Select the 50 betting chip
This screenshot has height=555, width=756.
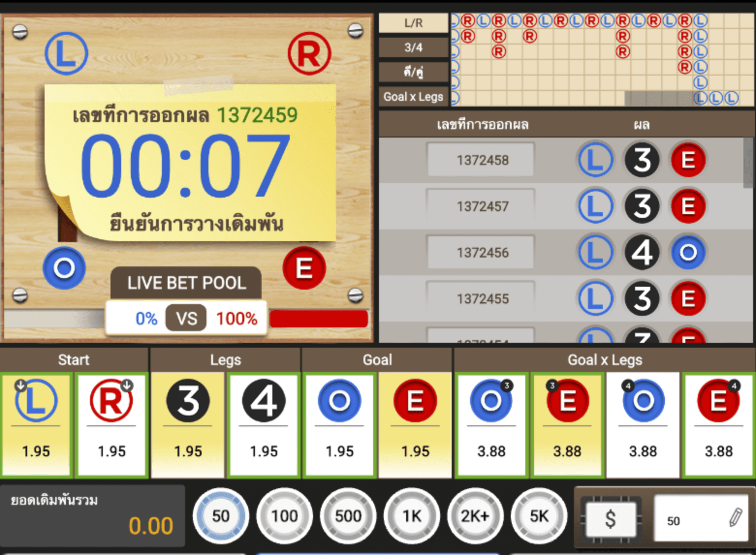[220, 516]
